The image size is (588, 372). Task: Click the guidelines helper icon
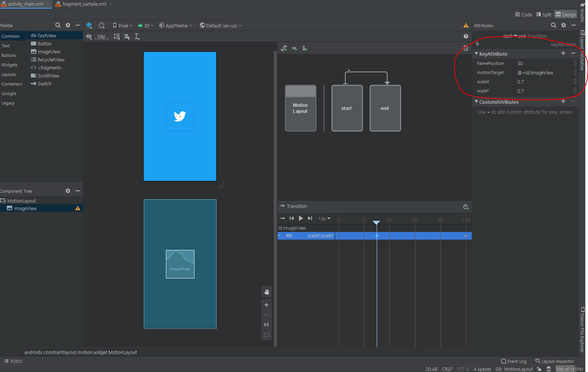[x=137, y=37]
